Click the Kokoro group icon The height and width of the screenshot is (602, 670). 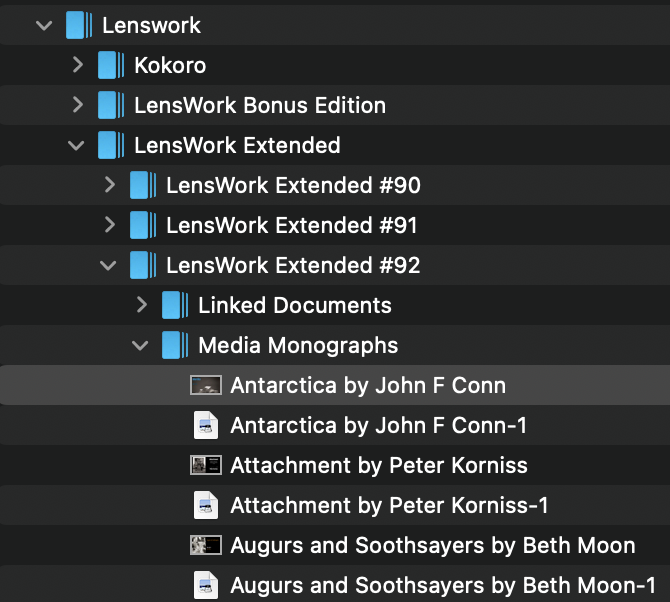click(111, 65)
